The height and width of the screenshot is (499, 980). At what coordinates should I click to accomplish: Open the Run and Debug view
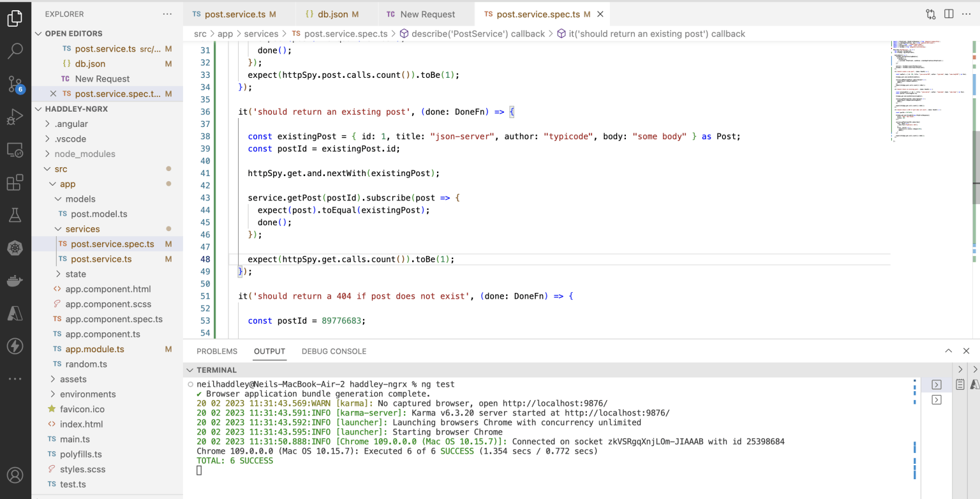[15, 117]
